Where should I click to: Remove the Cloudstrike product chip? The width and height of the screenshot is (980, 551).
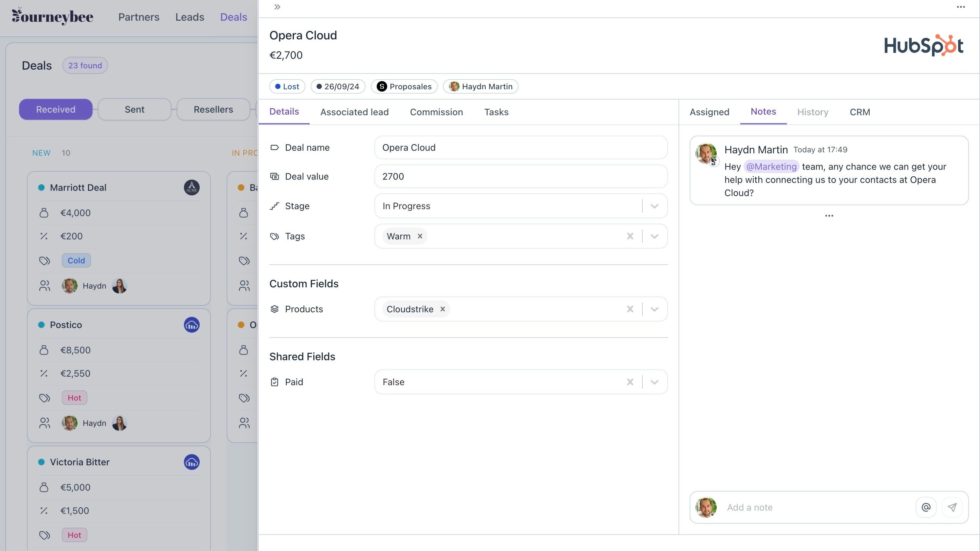pos(442,309)
